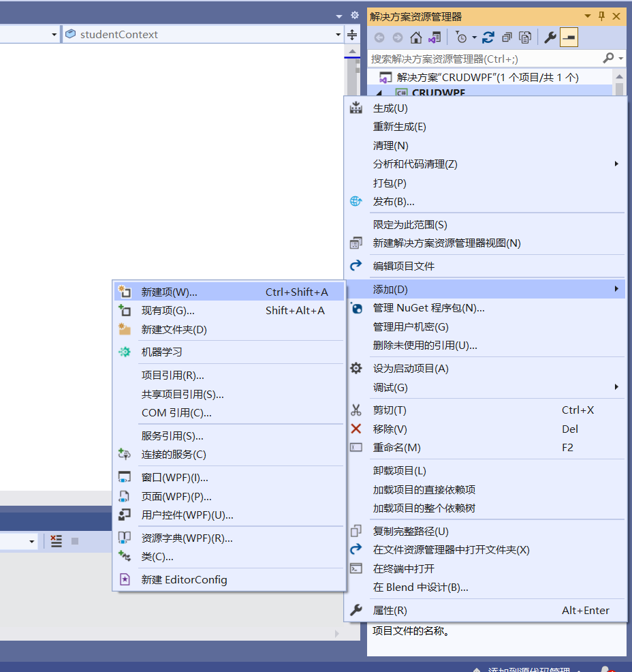Open Properties using the wrench icon
Screen dimensions: 632x672
550,37
